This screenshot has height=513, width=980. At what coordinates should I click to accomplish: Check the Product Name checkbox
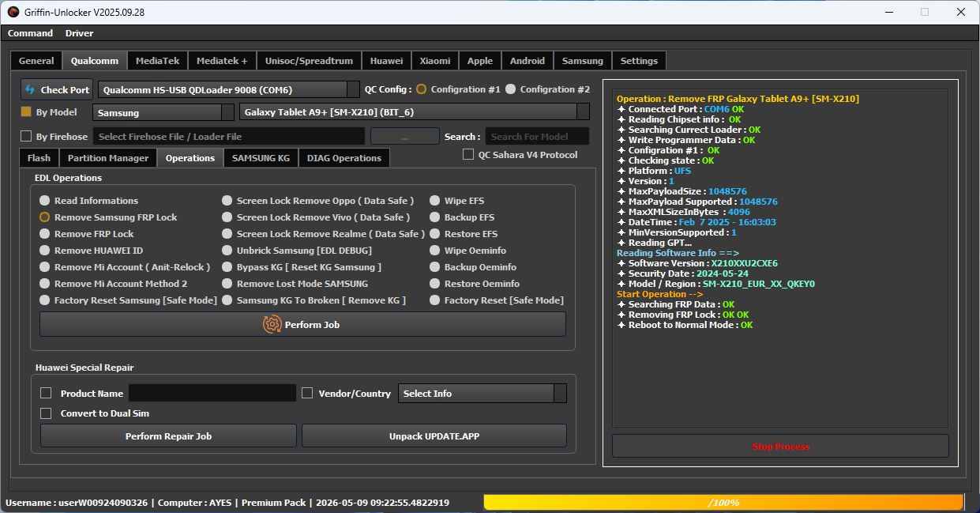tap(46, 393)
